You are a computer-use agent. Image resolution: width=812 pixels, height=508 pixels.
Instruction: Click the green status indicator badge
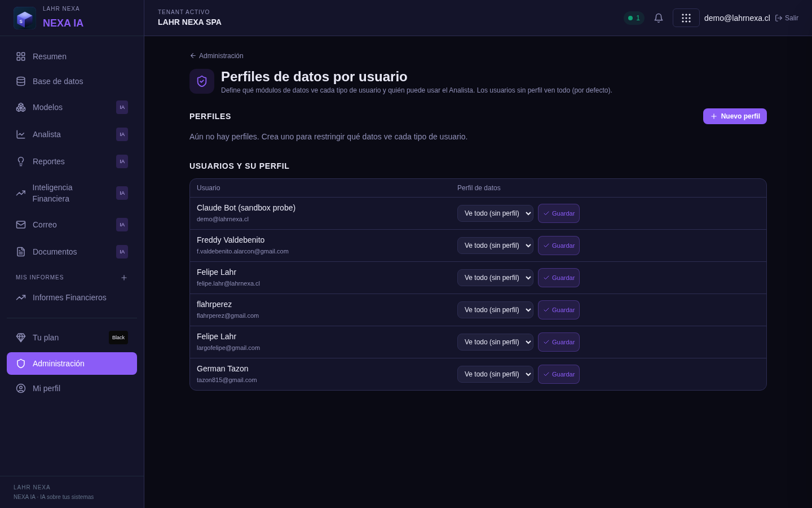pos(634,18)
